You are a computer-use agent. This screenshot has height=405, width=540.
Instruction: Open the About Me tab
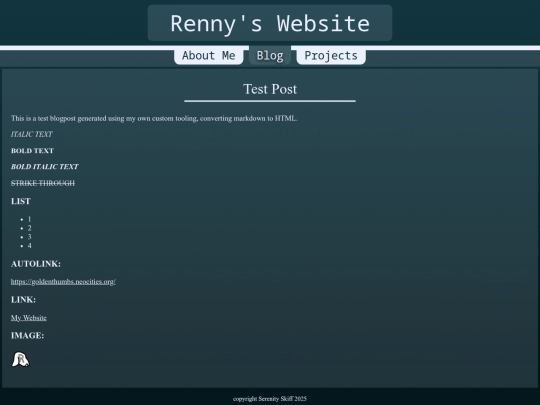[209, 55]
